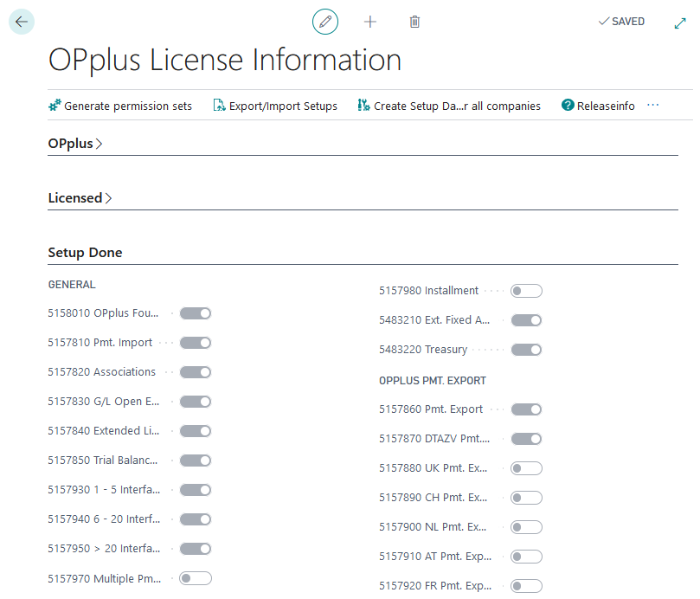Click the Export/Import Setups icon
700x599 pixels.
pos(219,106)
